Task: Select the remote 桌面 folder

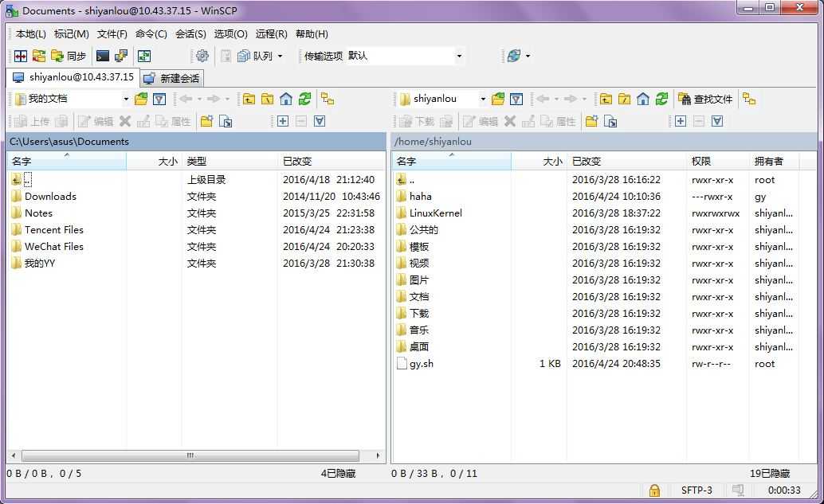Action: pos(419,347)
